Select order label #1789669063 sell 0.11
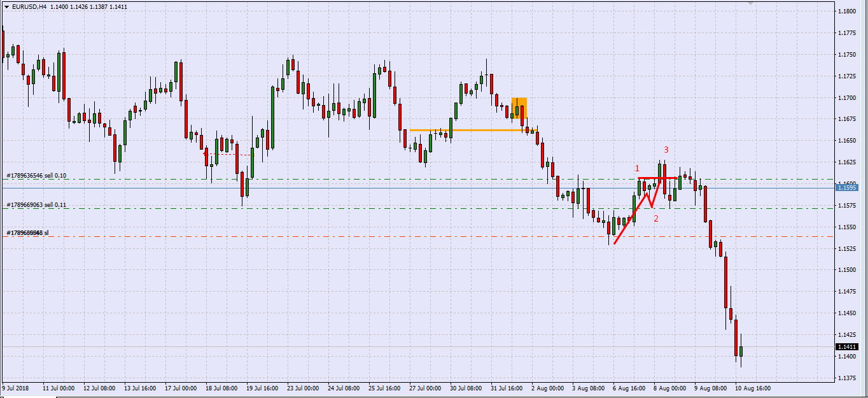The height and width of the screenshot is (398, 868). point(36,205)
